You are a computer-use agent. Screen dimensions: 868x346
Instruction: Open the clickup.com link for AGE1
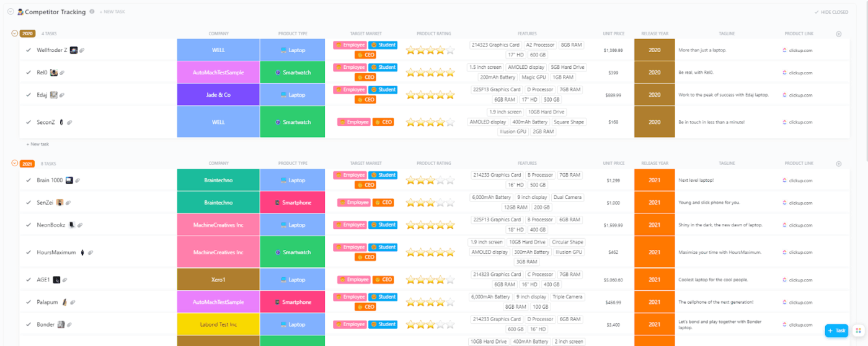(800, 280)
